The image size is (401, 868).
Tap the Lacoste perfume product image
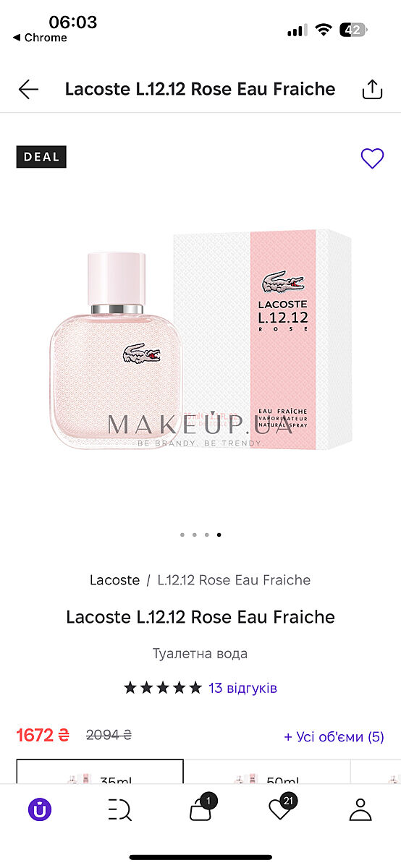coord(200,340)
